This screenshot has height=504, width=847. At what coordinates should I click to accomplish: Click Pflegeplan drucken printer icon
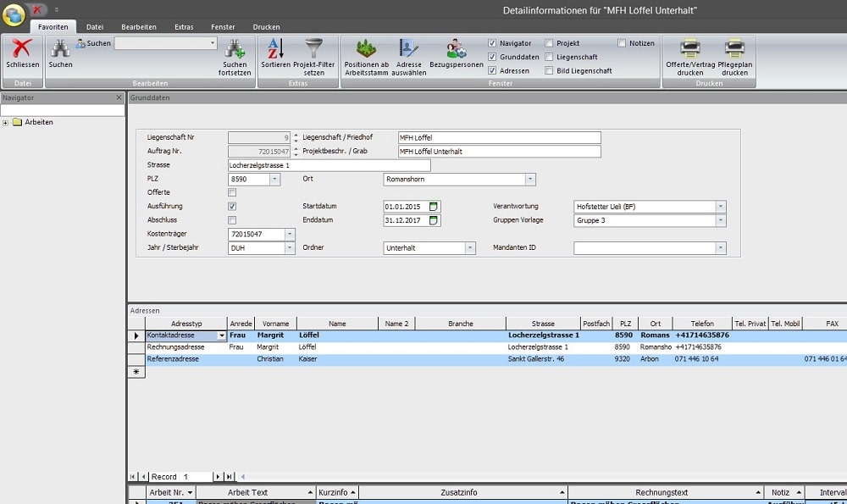click(x=734, y=48)
